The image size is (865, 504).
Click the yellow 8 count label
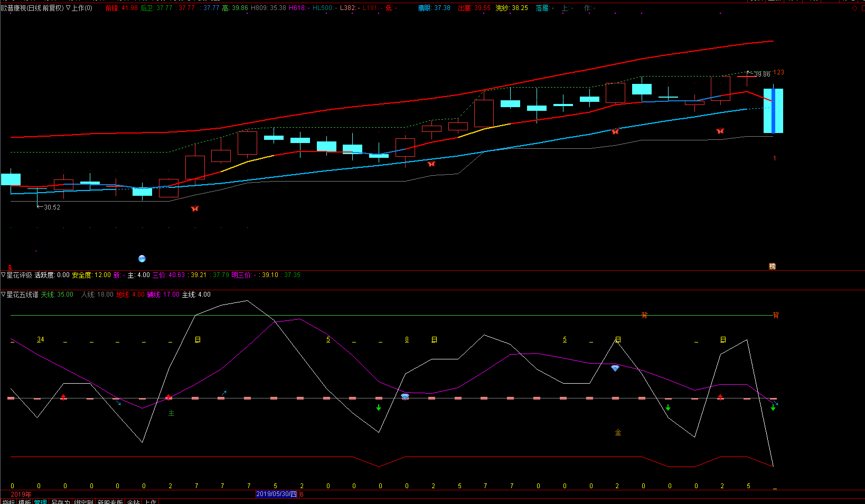pos(407,339)
